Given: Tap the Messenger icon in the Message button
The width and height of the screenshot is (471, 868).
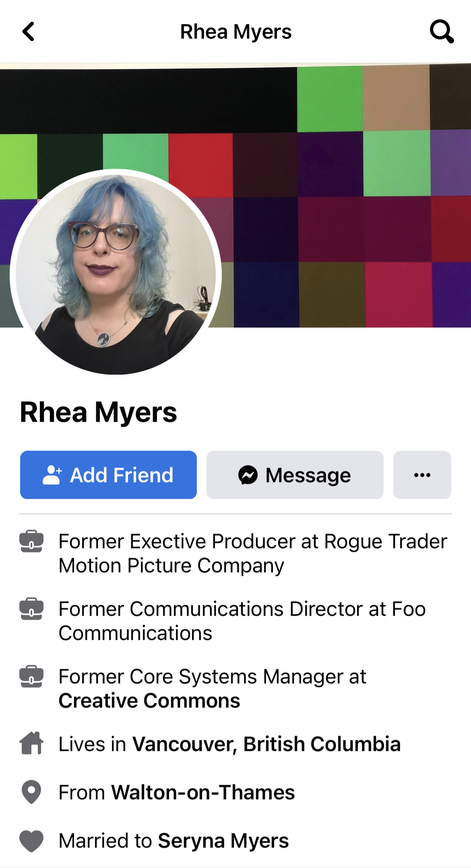Looking at the screenshot, I should point(248,475).
